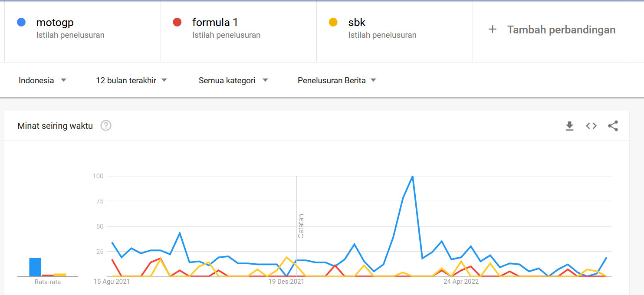Click the blue motogp color dot
The image size is (644, 295).
point(21,22)
